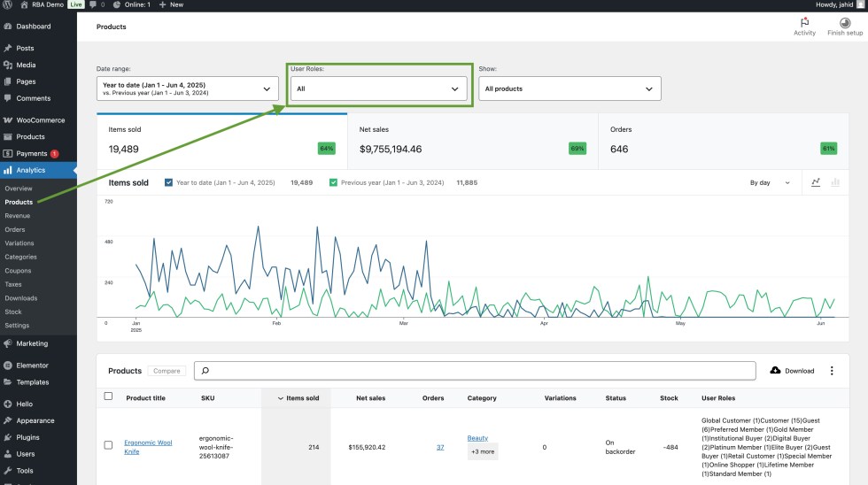Click the products search input field
This screenshot has width=868, height=485.
478,371
